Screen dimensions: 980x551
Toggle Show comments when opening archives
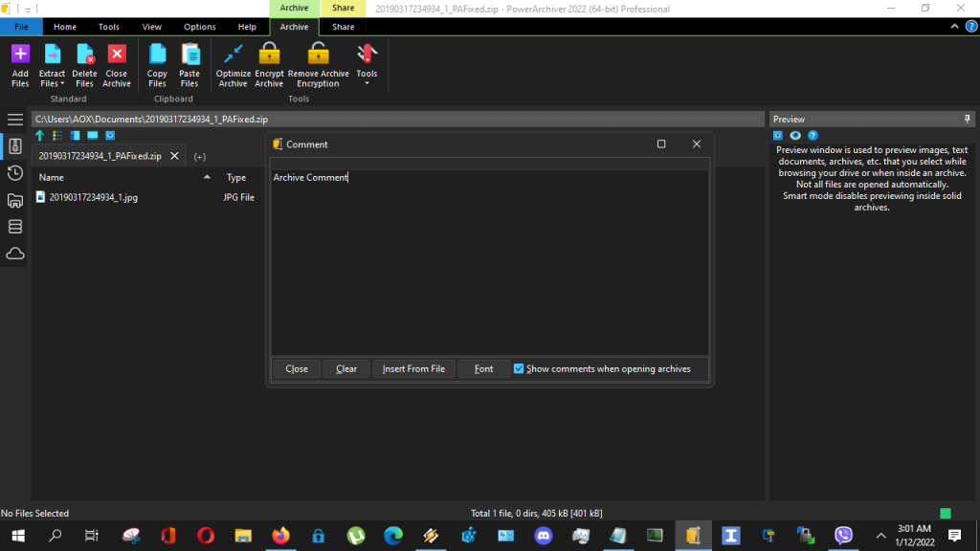[519, 368]
